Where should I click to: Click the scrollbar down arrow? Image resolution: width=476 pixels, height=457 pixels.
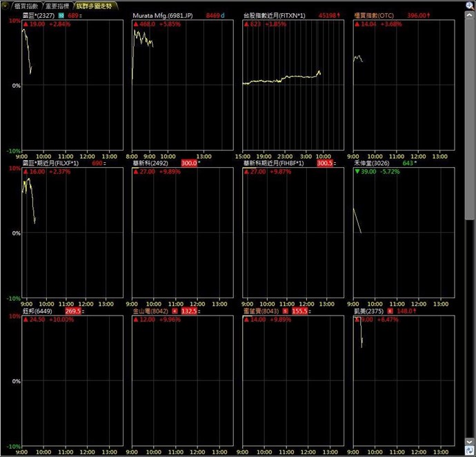pyautogui.click(x=469, y=442)
